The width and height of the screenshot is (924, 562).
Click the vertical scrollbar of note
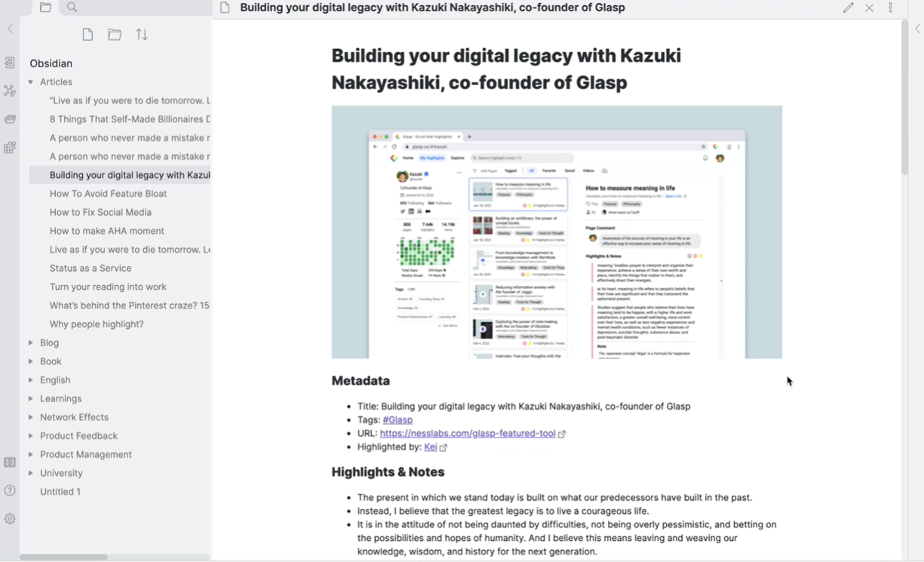[x=905, y=98]
